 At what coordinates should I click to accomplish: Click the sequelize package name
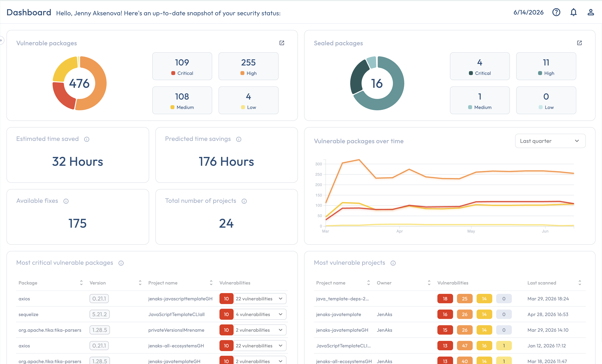coord(28,314)
